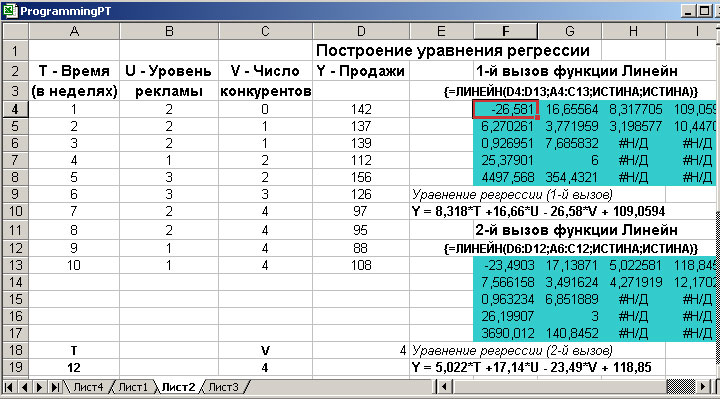720x399 pixels.
Task: Click cell A19 with value 12
Action: (x=74, y=367)
